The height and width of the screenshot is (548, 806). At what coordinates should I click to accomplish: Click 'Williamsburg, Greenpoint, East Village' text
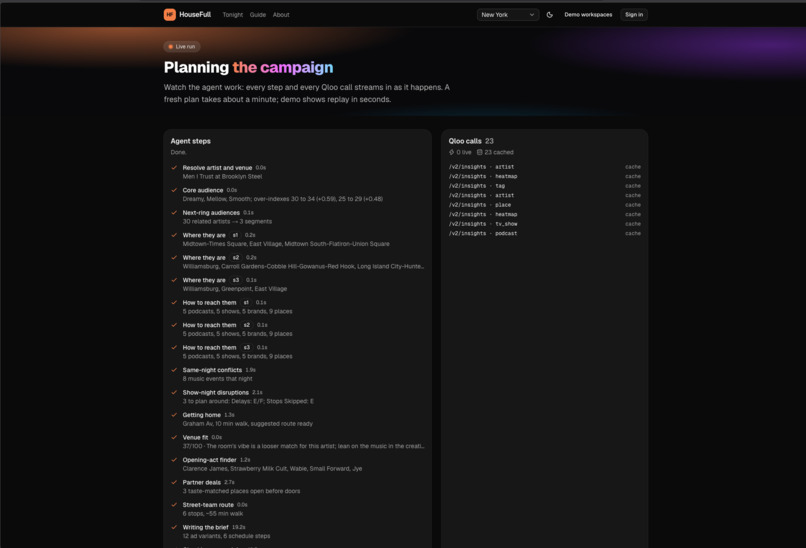click(234, 289)
